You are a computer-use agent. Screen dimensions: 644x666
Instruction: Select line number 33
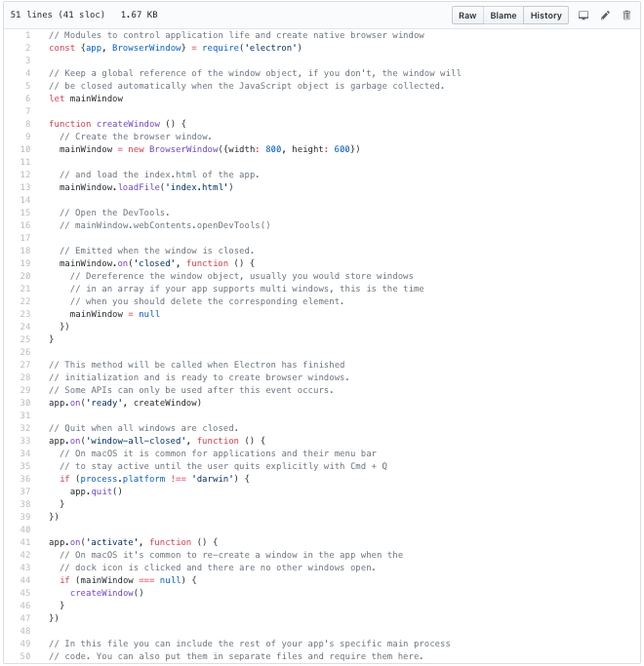coord(25,441)
